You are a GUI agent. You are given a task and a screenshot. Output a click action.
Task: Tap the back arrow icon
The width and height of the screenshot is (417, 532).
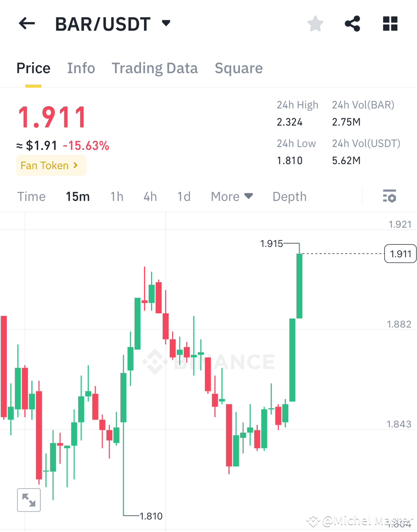point(27,24)
